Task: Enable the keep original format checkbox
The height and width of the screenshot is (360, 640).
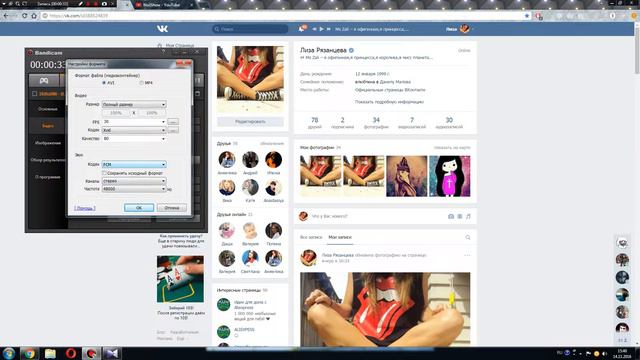Action: tap(104, 173)
